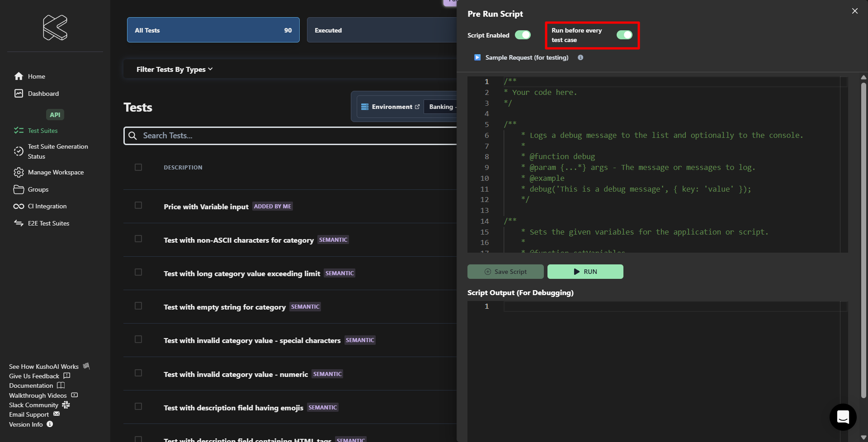Click the Dashboard chart icon

point(19,94)
